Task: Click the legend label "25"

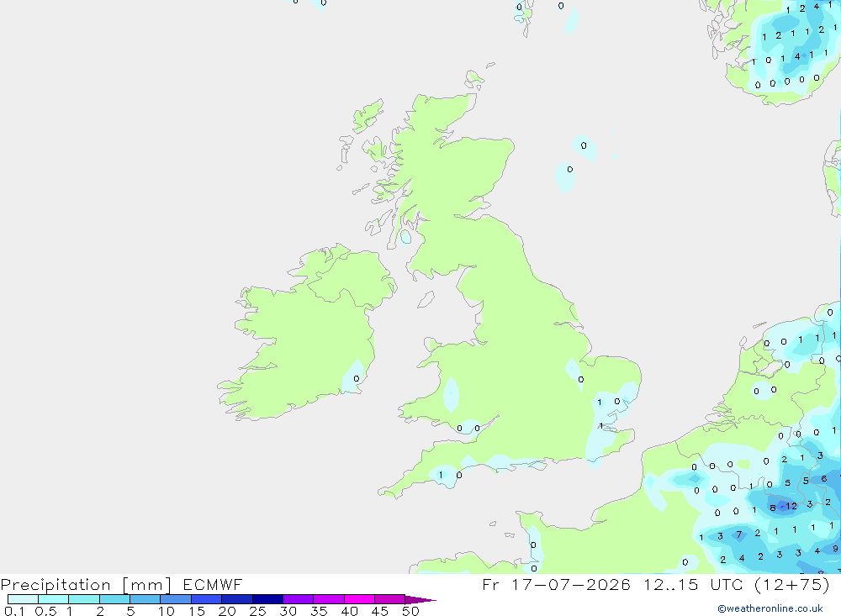Action: coord(258,611)
